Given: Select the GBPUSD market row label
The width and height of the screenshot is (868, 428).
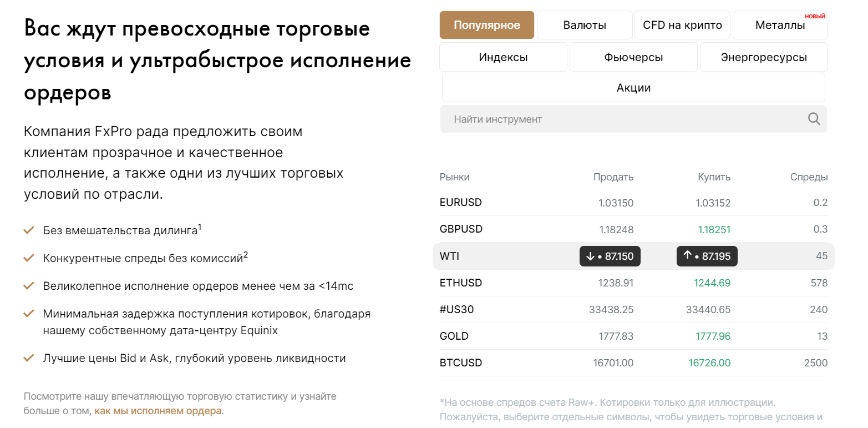Looking at the screenshot, I should (x=461, y=229).
